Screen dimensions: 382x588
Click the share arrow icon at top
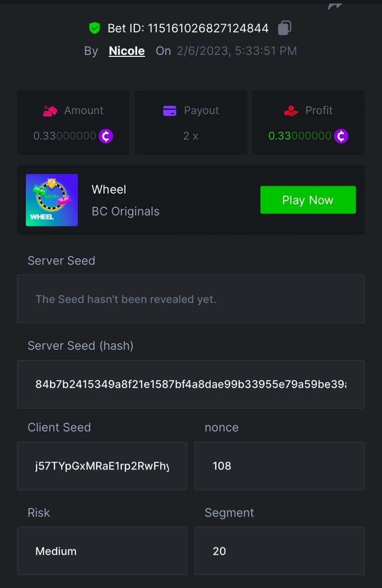[x=335, y=5]
